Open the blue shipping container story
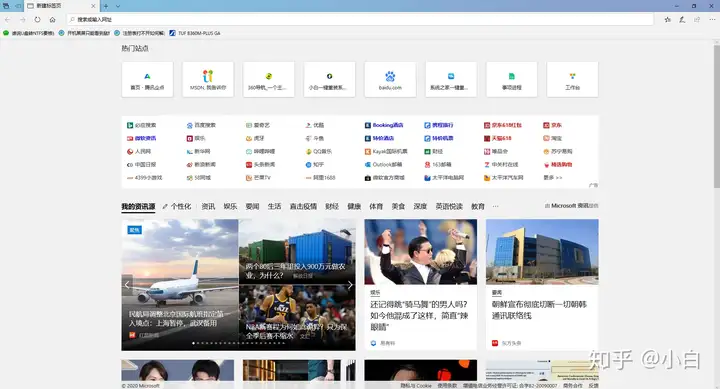 pyautogui.click(x=297, y=251)
